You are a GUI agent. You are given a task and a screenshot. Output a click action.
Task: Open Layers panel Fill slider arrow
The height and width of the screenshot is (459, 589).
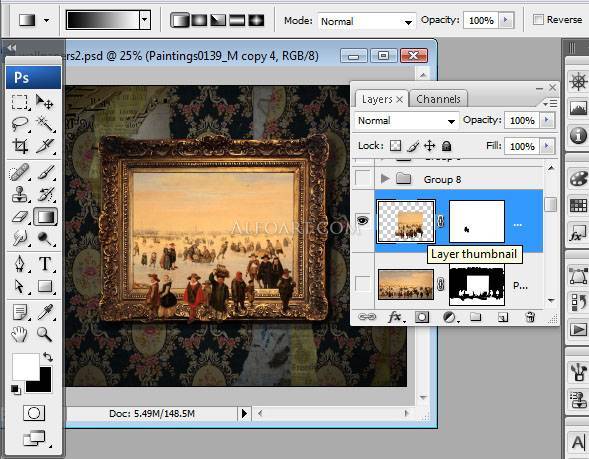[547, 146]
